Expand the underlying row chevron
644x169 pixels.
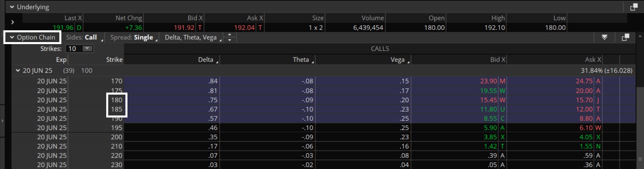12,22
